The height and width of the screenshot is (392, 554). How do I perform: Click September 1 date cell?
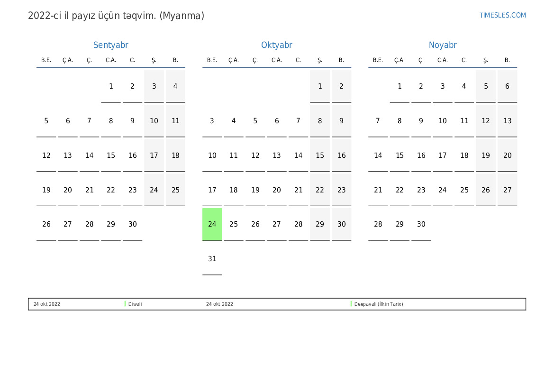coord(111,86)
